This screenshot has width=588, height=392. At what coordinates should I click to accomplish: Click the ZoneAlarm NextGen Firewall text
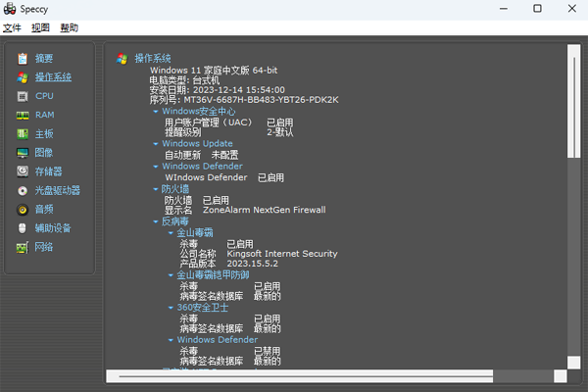(x=265, y=210)
